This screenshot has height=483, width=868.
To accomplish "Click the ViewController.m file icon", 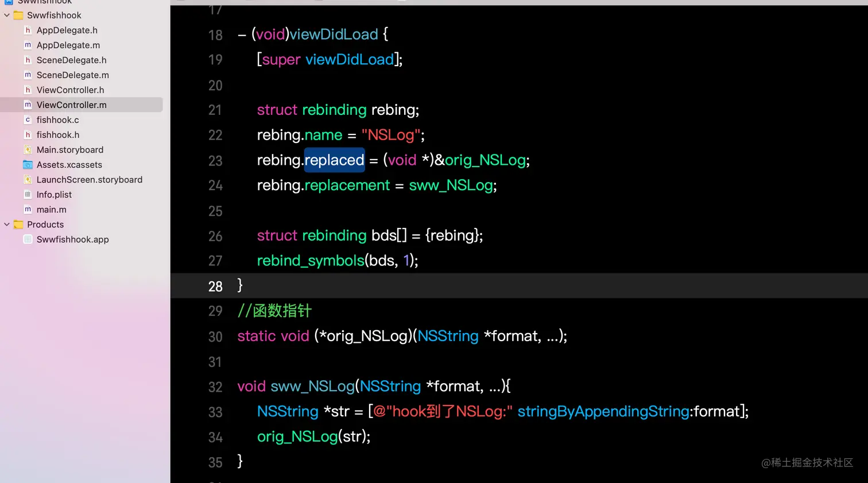I will coord(28,105).
